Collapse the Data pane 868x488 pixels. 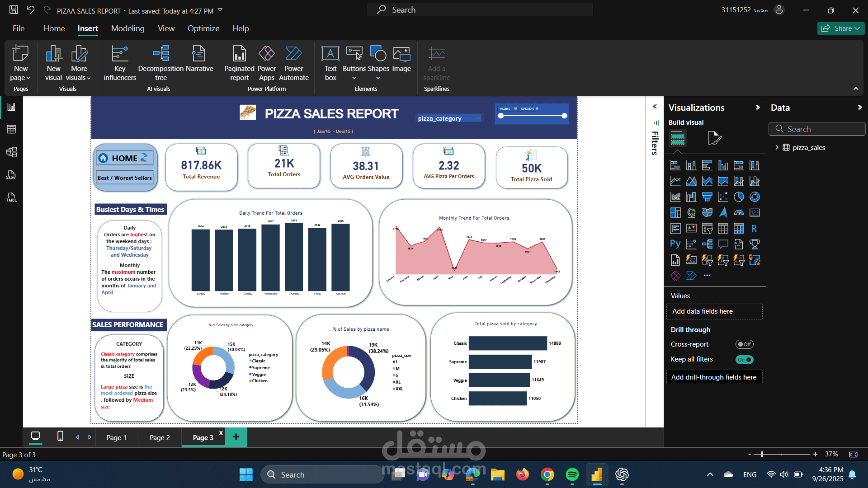[x=860, y=108]
